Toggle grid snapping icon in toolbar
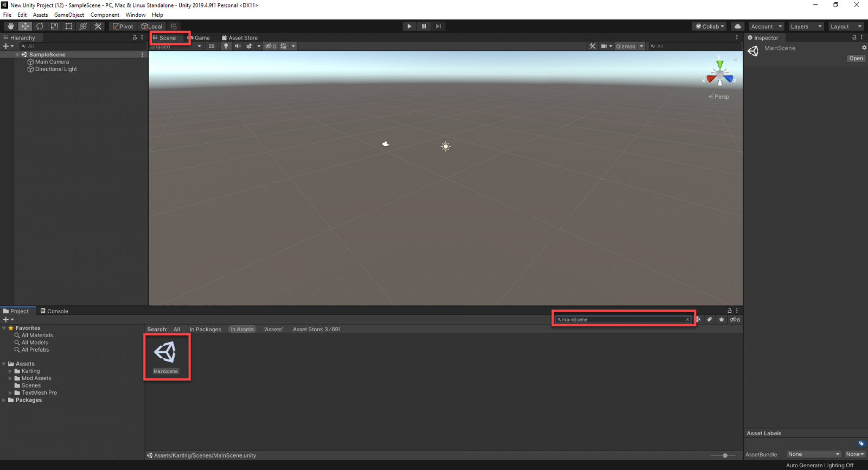 point(174,26)
